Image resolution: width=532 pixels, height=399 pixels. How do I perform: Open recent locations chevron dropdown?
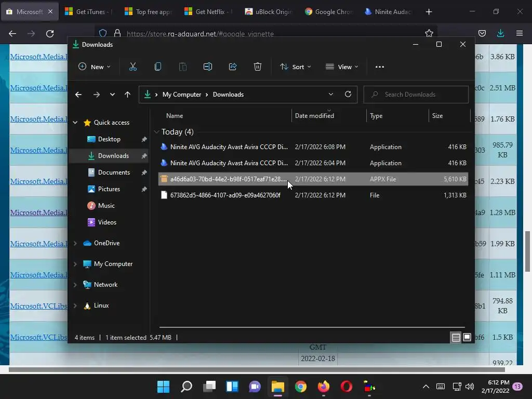click(112, 95)
